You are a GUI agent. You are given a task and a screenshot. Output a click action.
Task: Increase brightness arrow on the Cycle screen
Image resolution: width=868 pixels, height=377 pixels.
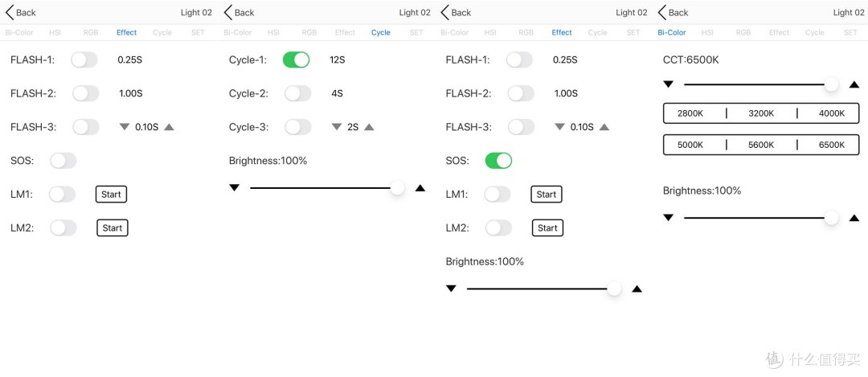(420, 187)
